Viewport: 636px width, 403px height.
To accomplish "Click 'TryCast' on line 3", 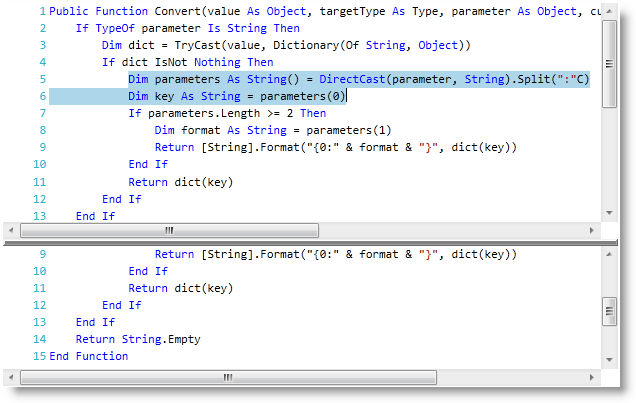I will [x=198, y=45].
